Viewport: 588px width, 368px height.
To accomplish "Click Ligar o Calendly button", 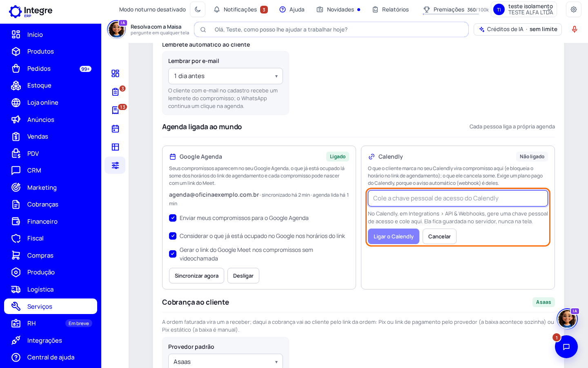I will (394, 236).
